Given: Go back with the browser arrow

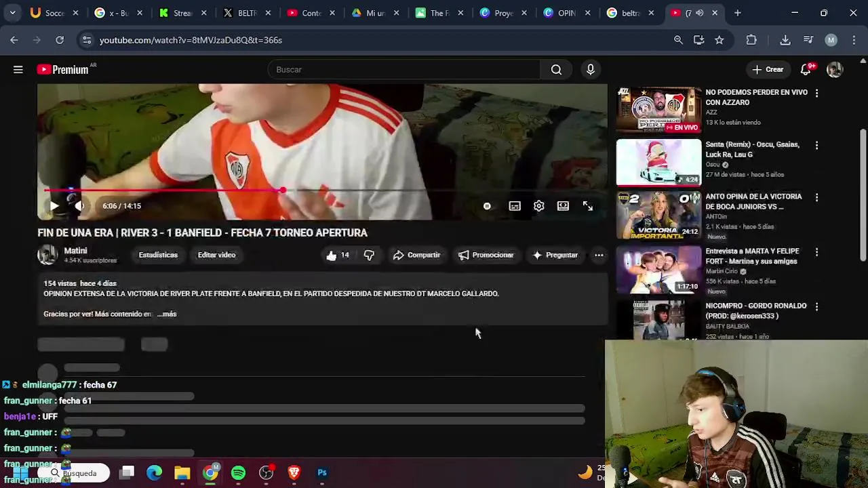Looking at the screenshot, I should [14, 40].
